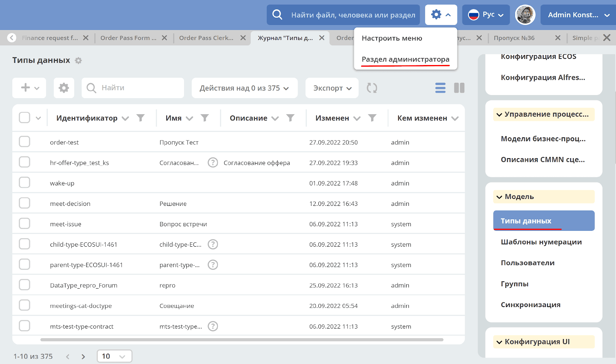616x364 pixels.
Task: Select the meetings-cat-doctype row checkbox
Action: point(25,305)
